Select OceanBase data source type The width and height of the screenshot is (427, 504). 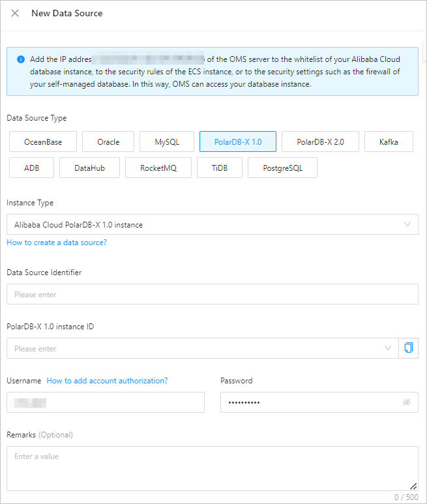(43, 141)
